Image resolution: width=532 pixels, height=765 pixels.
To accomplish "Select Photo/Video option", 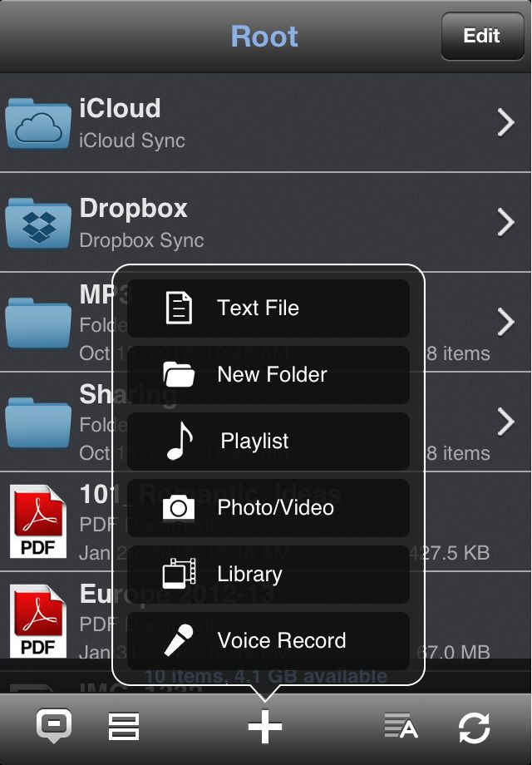I will pyautogui.click(x=268, y=508).
